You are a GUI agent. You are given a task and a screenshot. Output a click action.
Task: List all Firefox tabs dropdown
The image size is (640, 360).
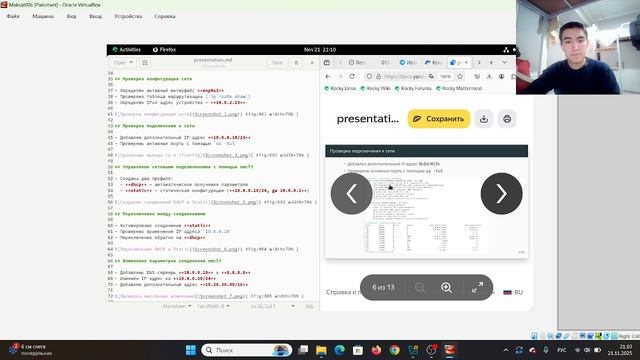(x=504, y=62)
